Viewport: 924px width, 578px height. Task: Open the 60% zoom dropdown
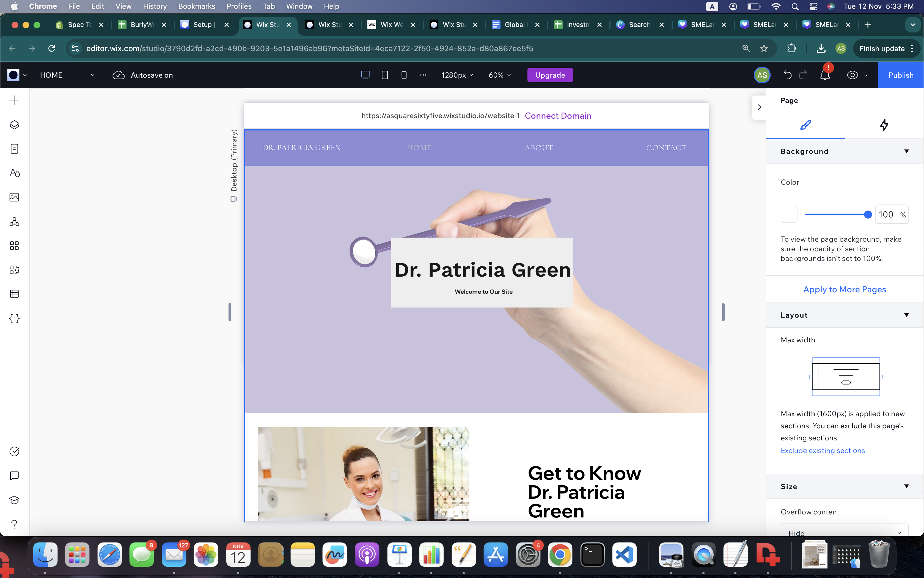[x=499, y=75]
